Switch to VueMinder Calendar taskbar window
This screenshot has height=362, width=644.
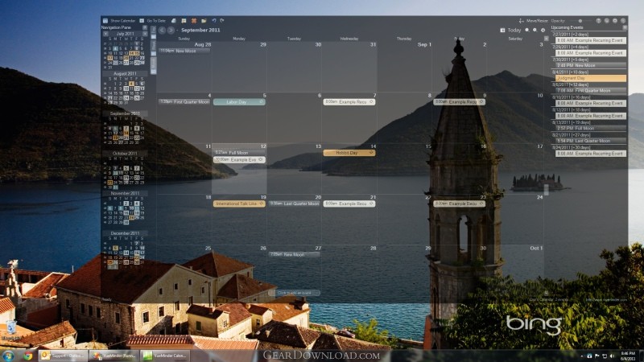[164, 356]
